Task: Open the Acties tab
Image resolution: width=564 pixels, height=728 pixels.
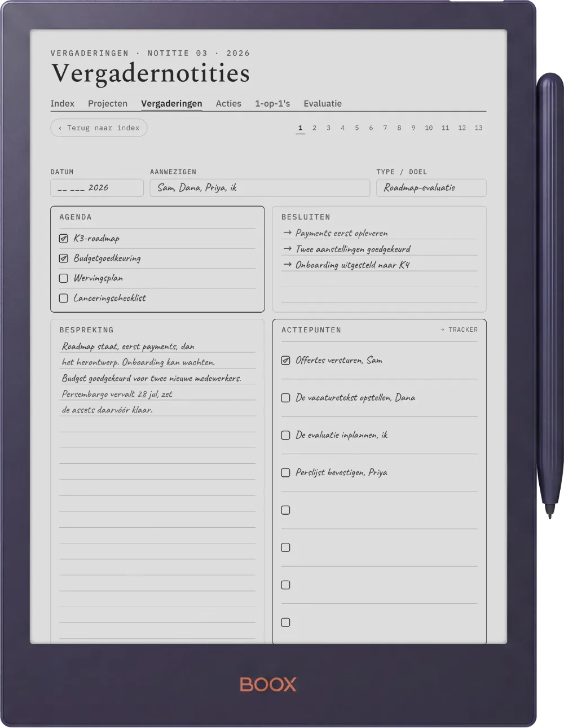Action: [228, 103]
